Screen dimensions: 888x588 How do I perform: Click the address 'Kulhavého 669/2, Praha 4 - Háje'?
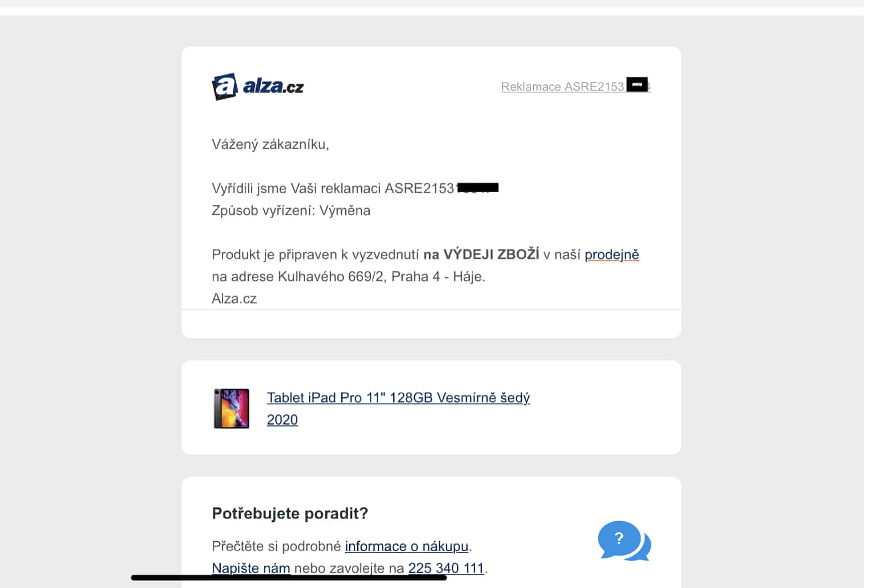(381, 276)
